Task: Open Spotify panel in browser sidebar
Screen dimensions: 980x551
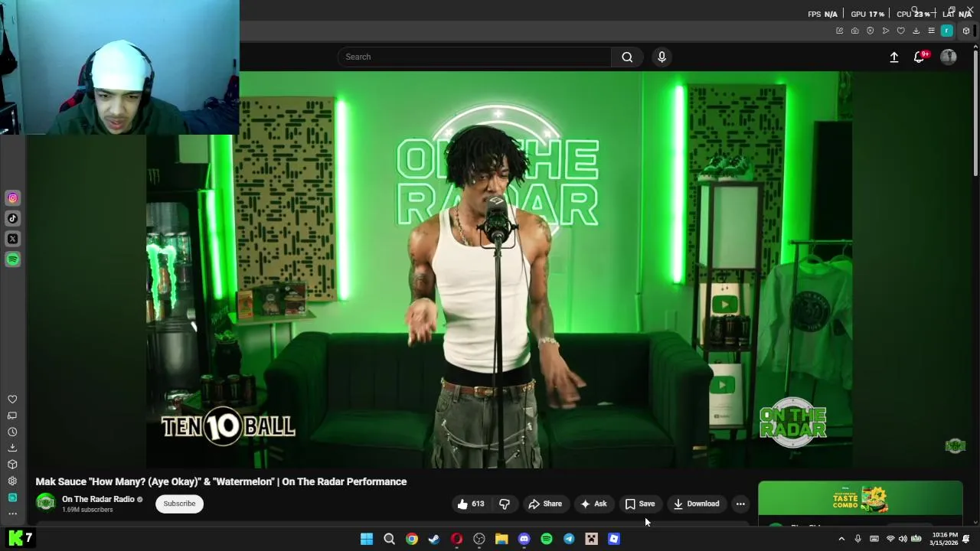Action: click(12, 259)
